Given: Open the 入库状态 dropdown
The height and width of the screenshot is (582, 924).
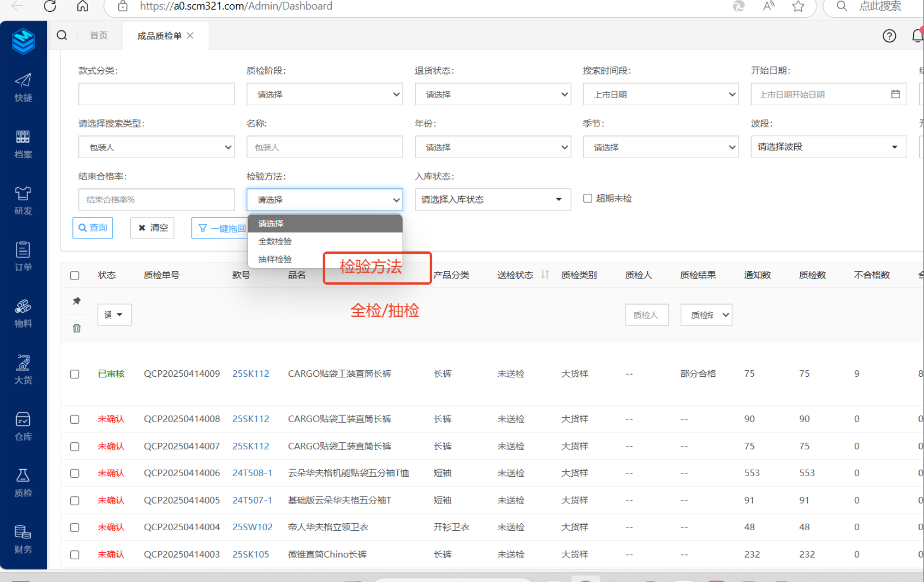Looking at the screenshot, I should click(492, 200).
